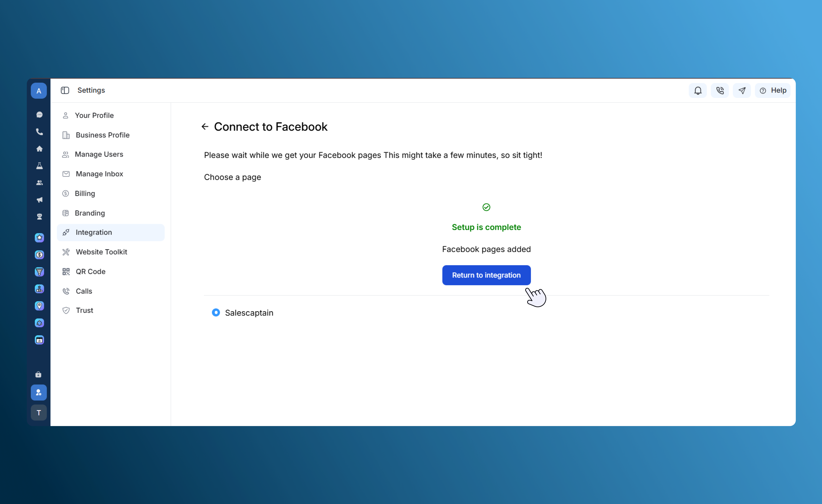
Task: Open the contacts sidebar icon
Action: 39,183
